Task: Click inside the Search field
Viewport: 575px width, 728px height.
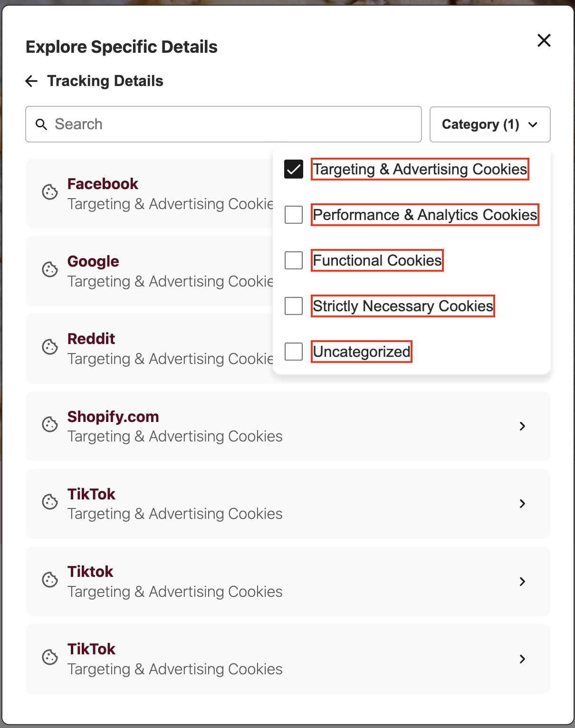Action: 190,124
